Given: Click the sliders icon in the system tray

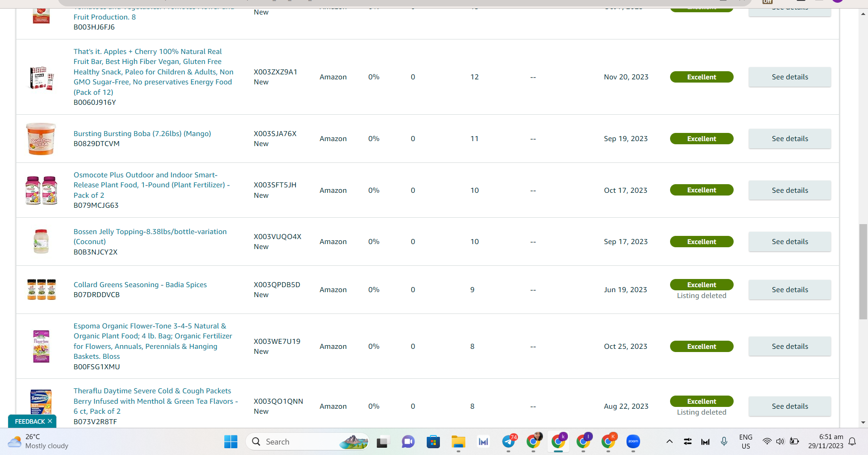Looking at the screenshot, I should point(688,441).
